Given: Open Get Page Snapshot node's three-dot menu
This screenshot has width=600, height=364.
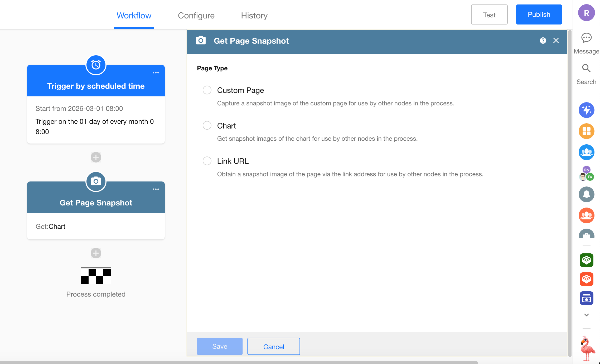Looking at the screenshot, I should 156,189.
